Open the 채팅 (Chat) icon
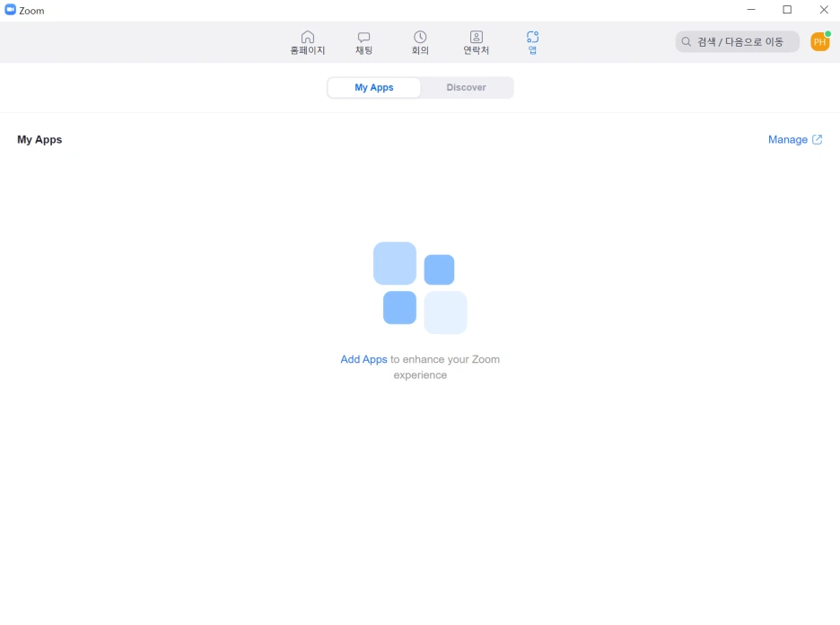The width and height of the screenshot is (840, 625). click(x=363, y=41)
